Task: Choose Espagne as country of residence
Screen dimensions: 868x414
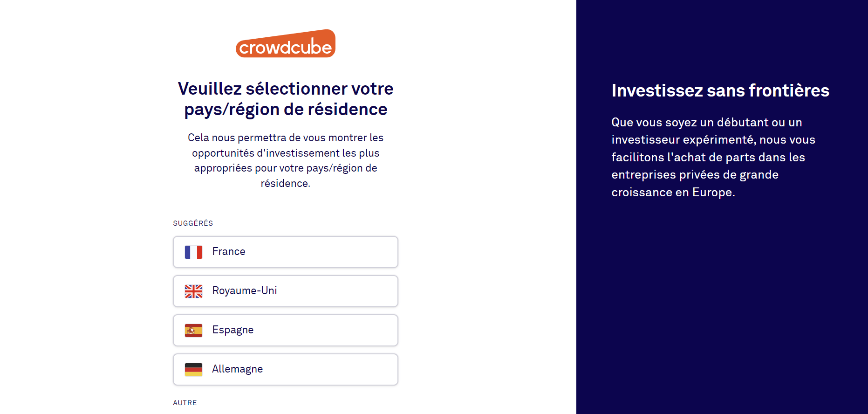Action: 286,330
